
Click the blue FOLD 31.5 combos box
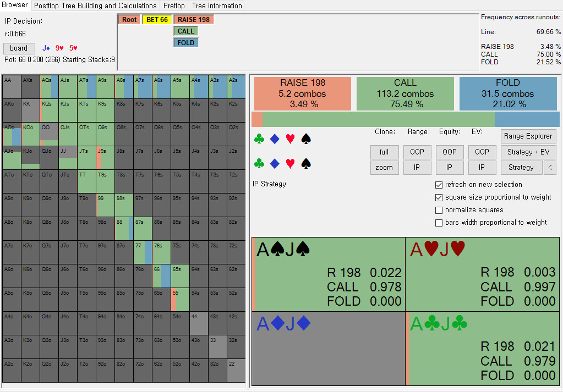(507, 93)
